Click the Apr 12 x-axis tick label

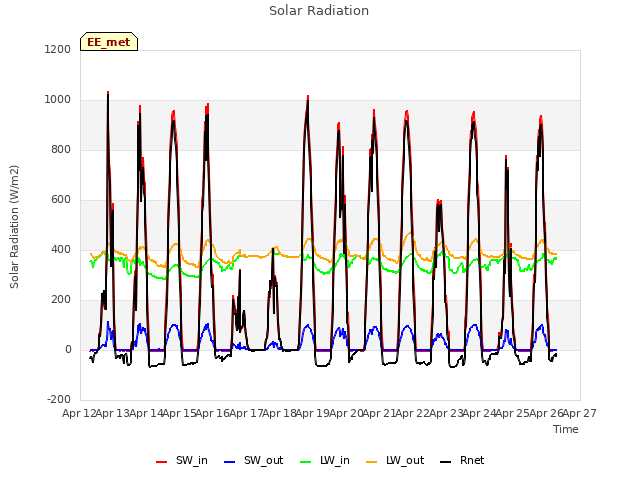tap(79, 414)
